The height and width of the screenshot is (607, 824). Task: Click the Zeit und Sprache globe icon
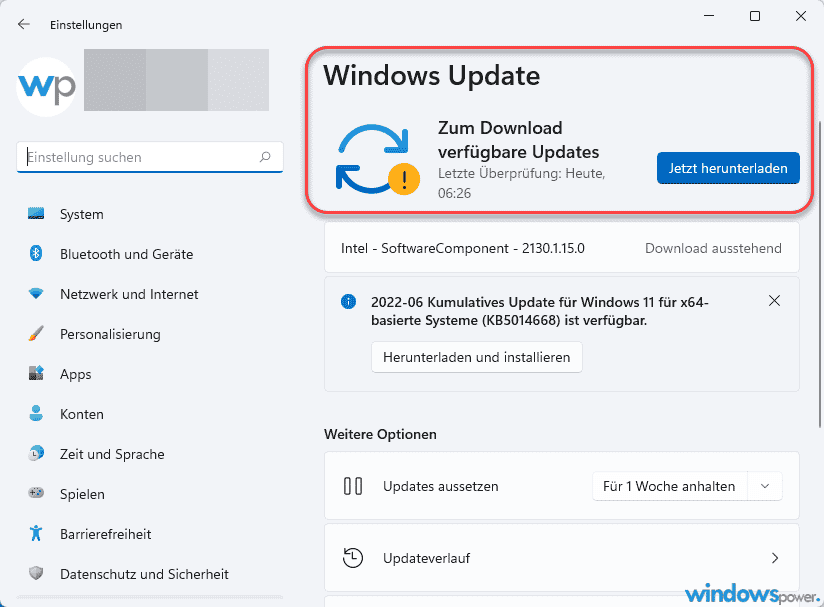tap(36, 453)
